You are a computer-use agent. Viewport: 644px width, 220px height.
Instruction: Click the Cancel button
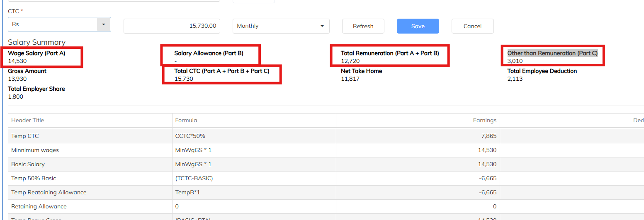pyautogui.click(x=472, y=26)
